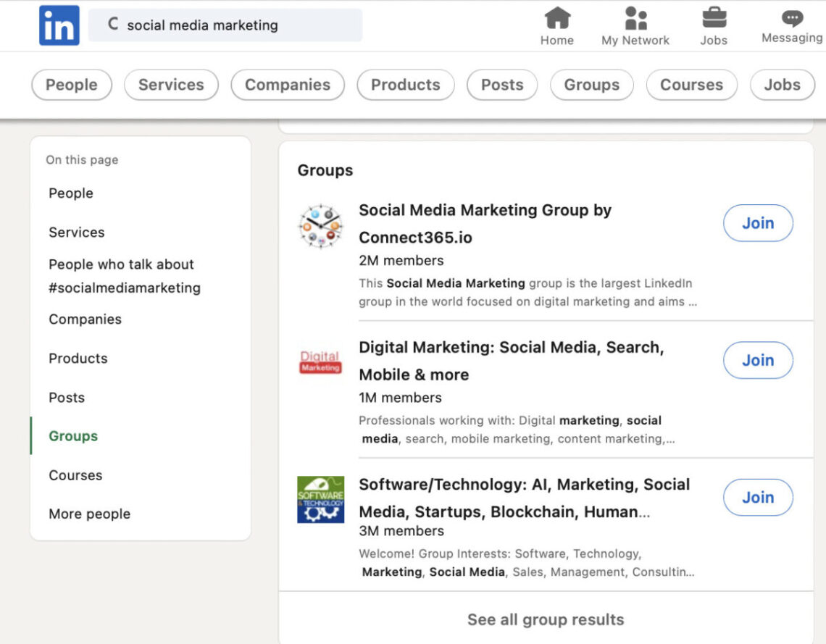826x644 pixels.
Task: Click More people in the sidebar
Action: [x=89, y=514]
